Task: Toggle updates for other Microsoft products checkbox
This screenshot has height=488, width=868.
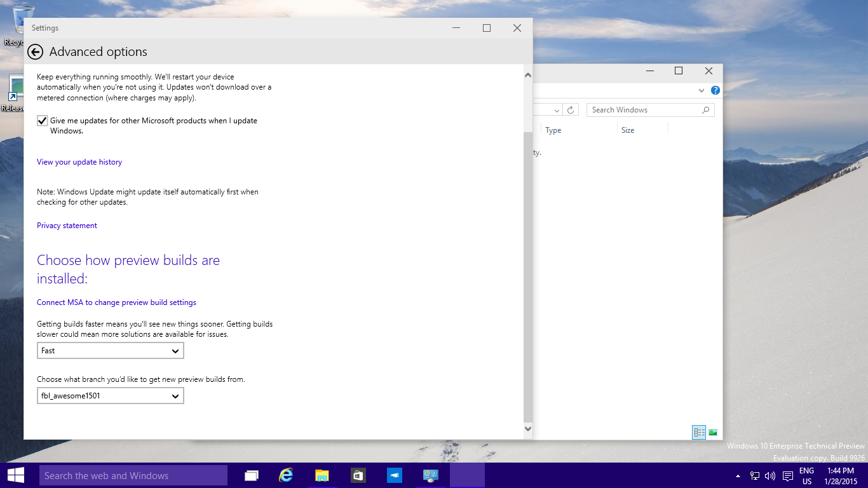Action: click(x=43, y=121)
